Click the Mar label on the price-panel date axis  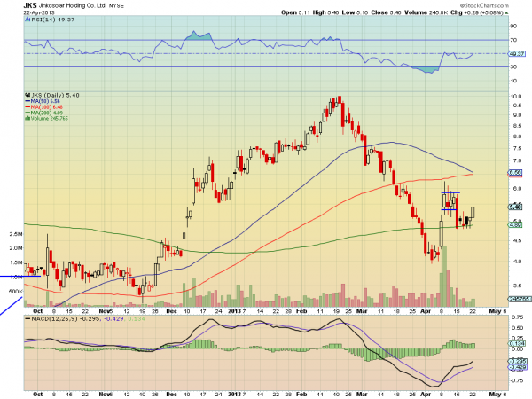click(362, 311)
